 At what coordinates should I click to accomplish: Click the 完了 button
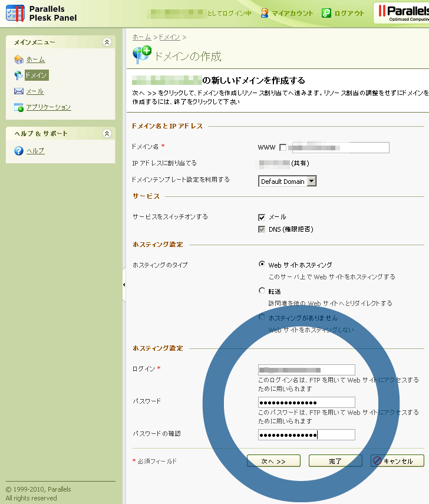coord(335,461)
